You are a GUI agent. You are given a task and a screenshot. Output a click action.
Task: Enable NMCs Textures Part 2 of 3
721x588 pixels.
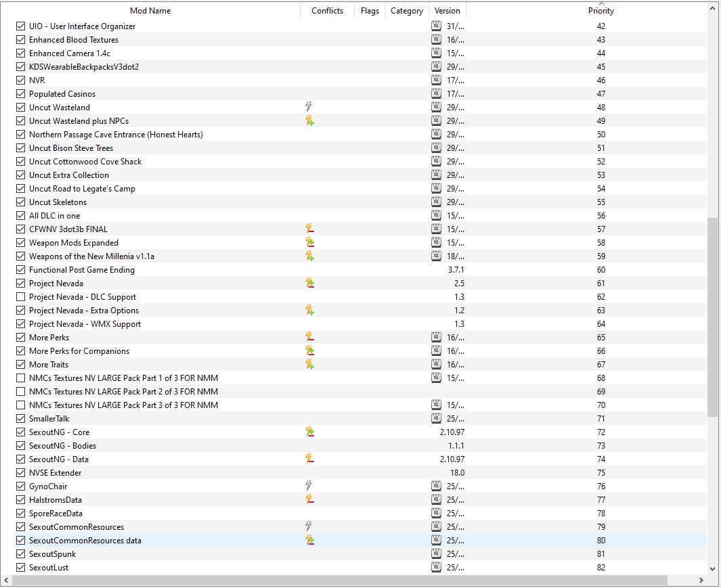pos(21,392)
